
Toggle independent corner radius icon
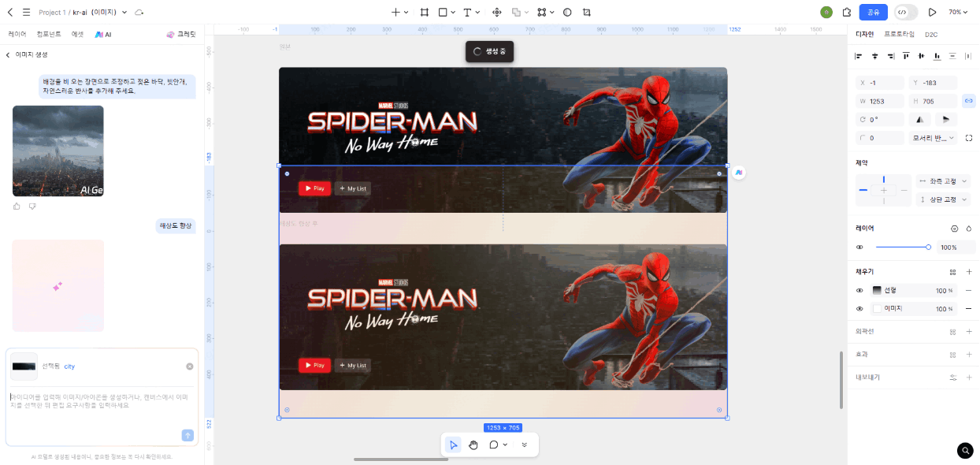[969, 138]
